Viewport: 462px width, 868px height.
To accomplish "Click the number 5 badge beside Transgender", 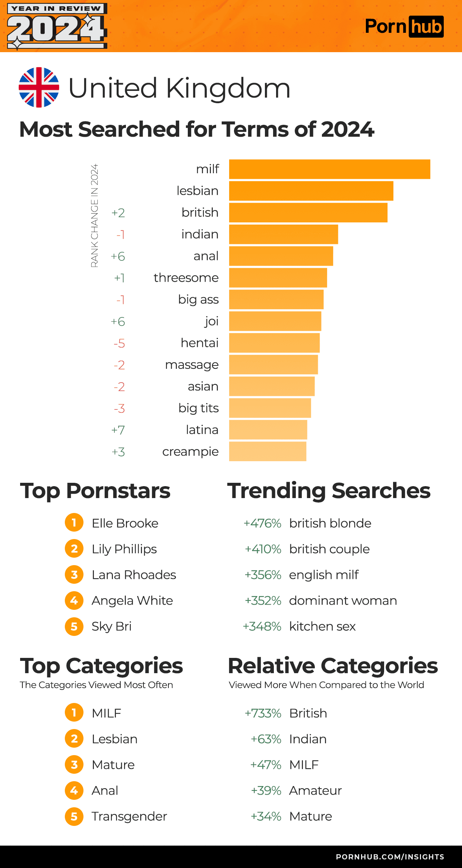I will tap(74, 816).
